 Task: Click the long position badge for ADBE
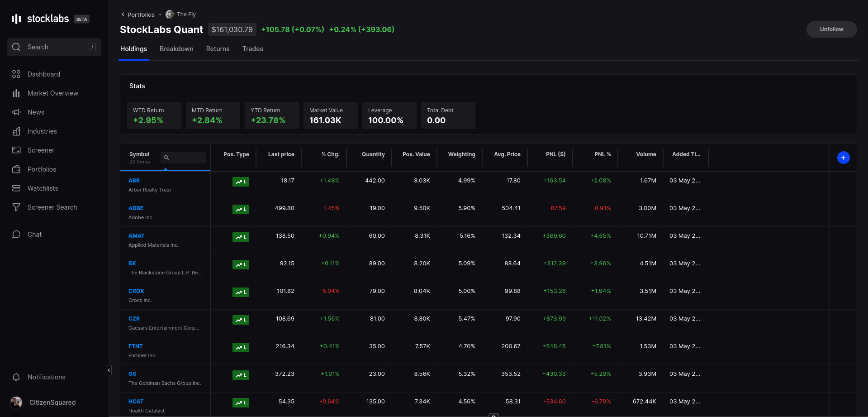[241, 209]
